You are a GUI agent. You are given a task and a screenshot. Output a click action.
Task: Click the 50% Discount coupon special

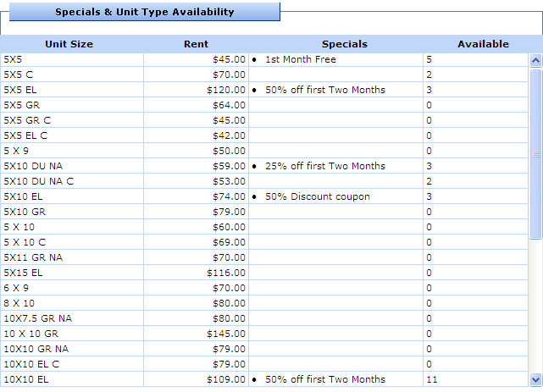[x=318, y=197]
